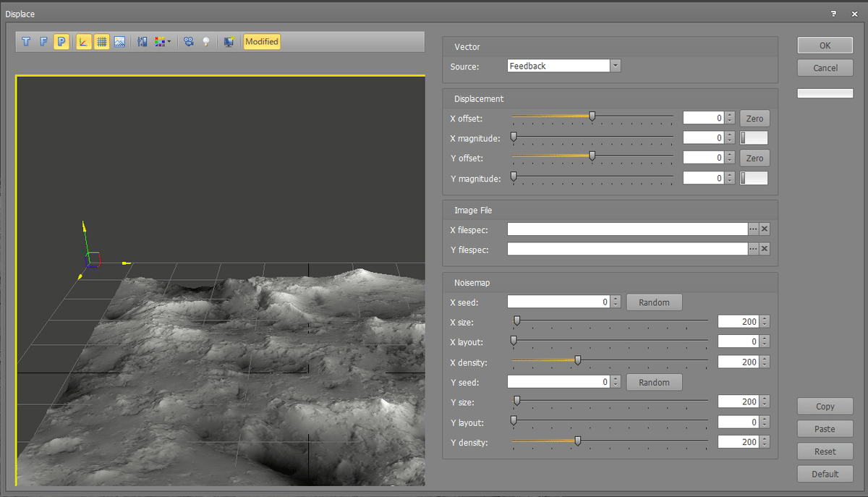Click the F view mode icon
Screen dimensions: 868x497
point(44,42)
